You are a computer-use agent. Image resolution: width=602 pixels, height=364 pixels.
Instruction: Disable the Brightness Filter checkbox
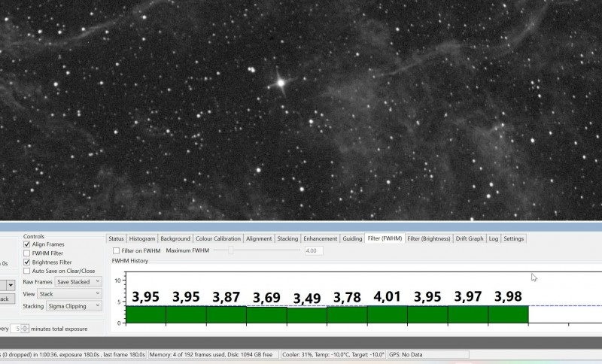coord(26,262)
